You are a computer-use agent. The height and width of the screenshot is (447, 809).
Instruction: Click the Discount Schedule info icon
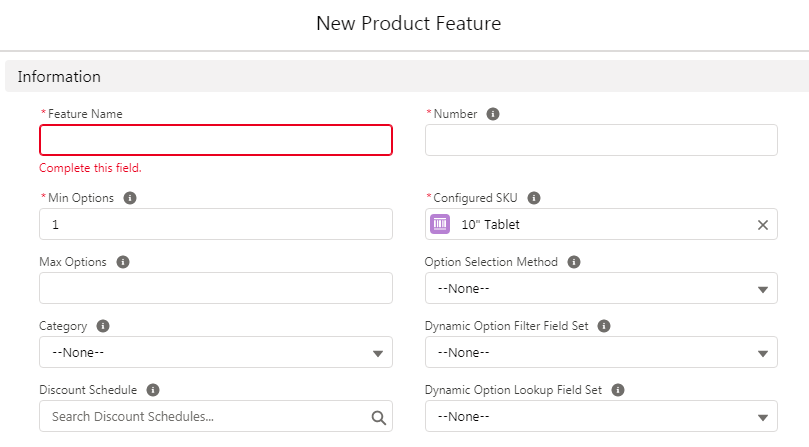(153, 390)
